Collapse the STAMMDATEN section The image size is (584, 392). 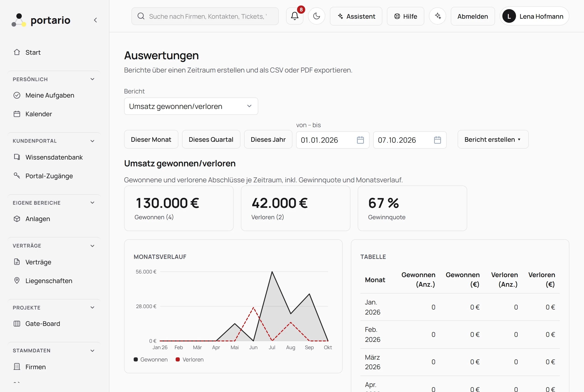coord(92,351)
